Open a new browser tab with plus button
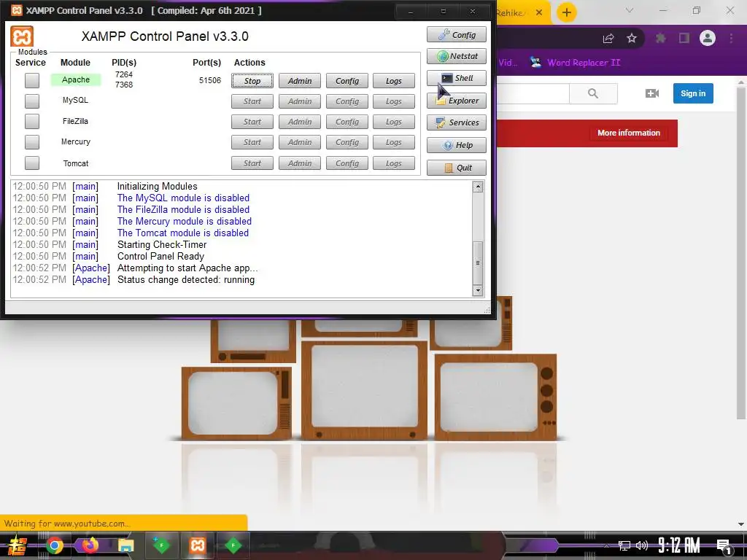 [566, 12]
